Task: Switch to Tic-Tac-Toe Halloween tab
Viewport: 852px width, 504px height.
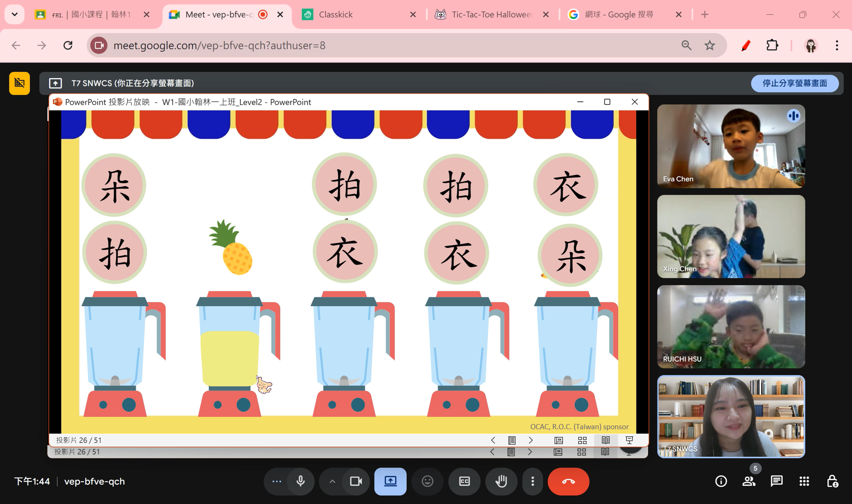Action: coord(491,15)
